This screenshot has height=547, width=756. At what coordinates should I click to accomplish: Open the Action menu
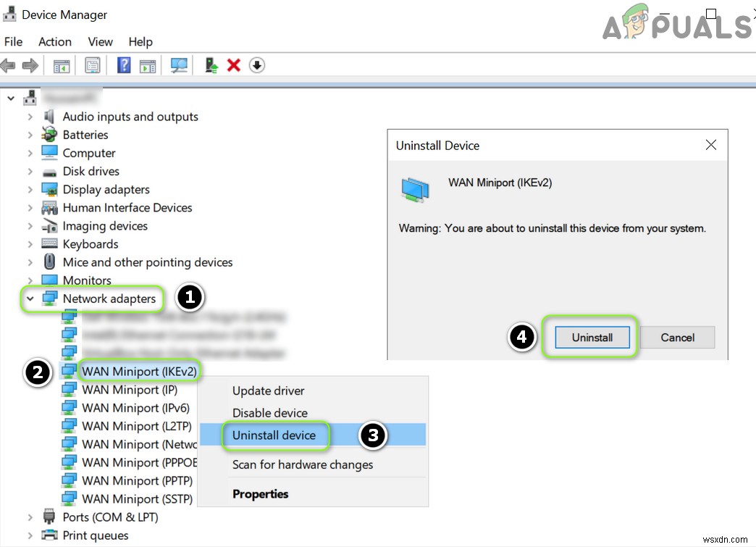(x=55, y=42)
